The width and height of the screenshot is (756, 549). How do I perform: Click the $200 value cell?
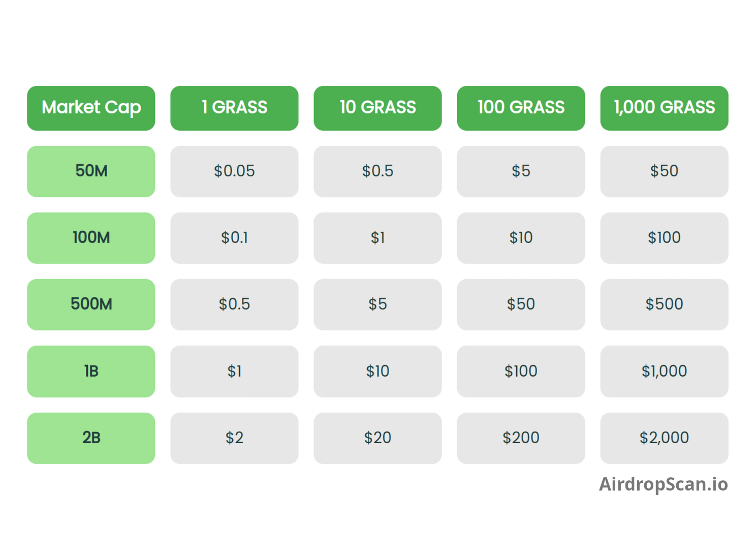[x=521, y=438]
